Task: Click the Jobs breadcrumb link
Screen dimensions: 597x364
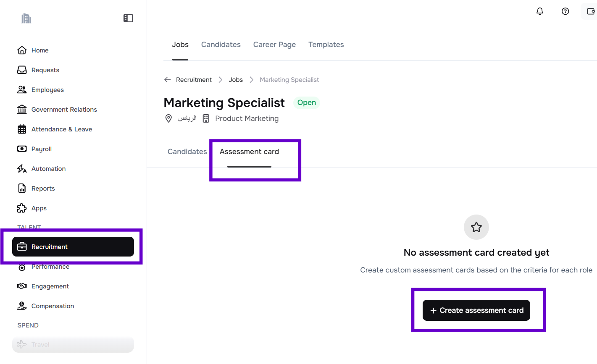Action: point(236,80)
